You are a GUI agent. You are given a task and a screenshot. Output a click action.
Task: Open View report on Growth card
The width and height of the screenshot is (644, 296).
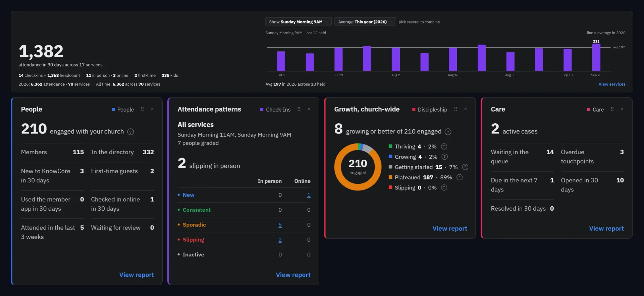pos(450,228)
